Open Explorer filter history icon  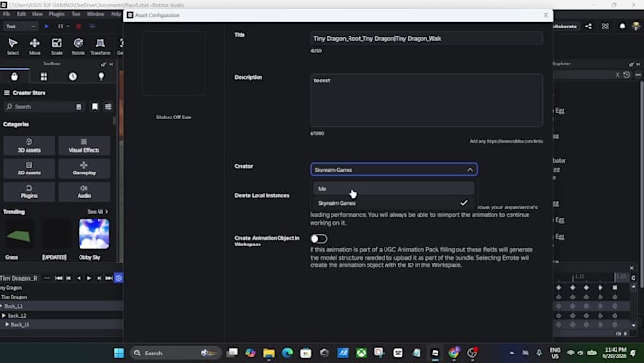[x=627, y=75]
